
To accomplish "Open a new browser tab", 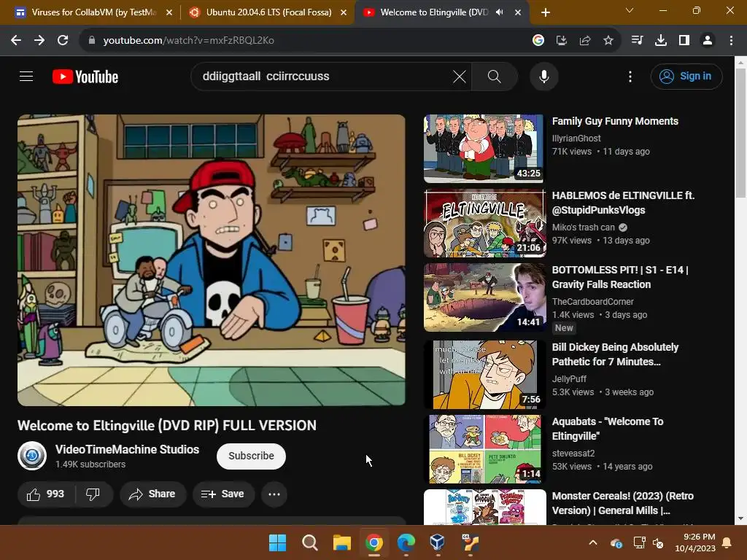I will 546,12.
